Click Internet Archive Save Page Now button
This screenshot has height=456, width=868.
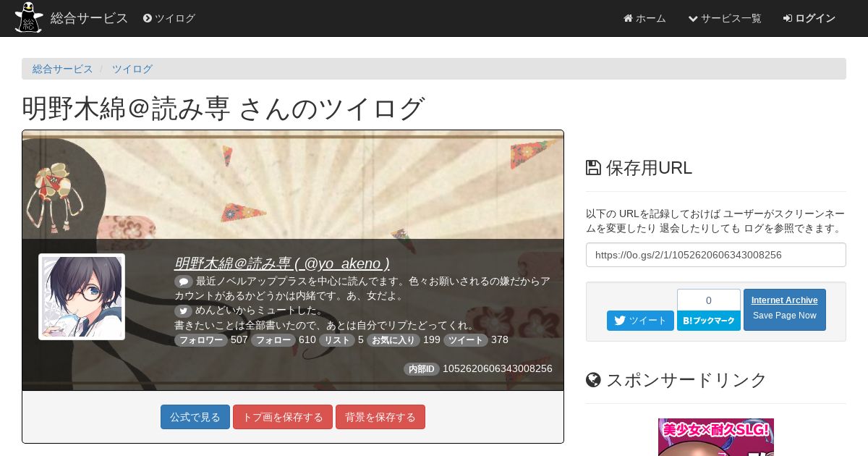coord(785,310)
